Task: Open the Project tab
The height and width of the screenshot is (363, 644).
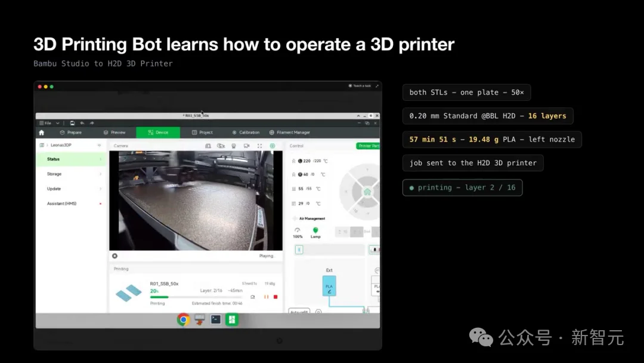Action: pyautogui.click(x=203, y=133)
